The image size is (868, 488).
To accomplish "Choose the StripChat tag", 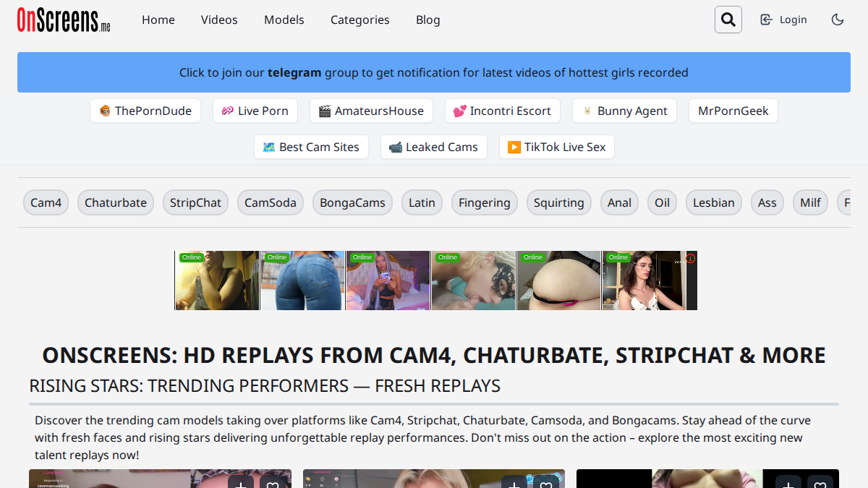I will (x=195, y=202).
